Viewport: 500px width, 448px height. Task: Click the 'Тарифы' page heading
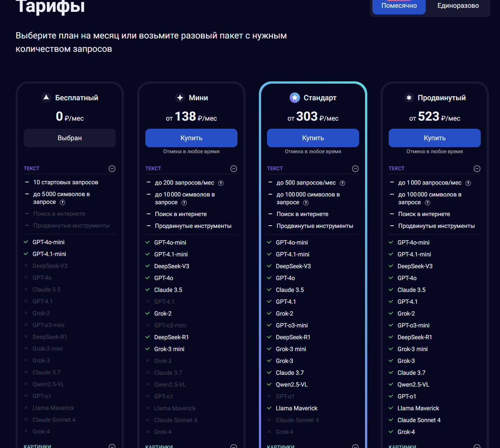click(x=50, y=6)
